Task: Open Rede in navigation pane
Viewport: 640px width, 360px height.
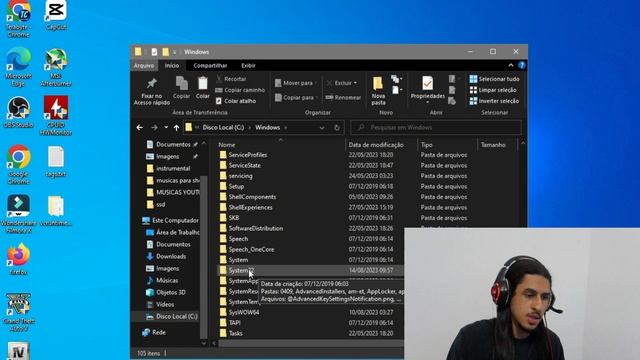Action: [154, 332]
